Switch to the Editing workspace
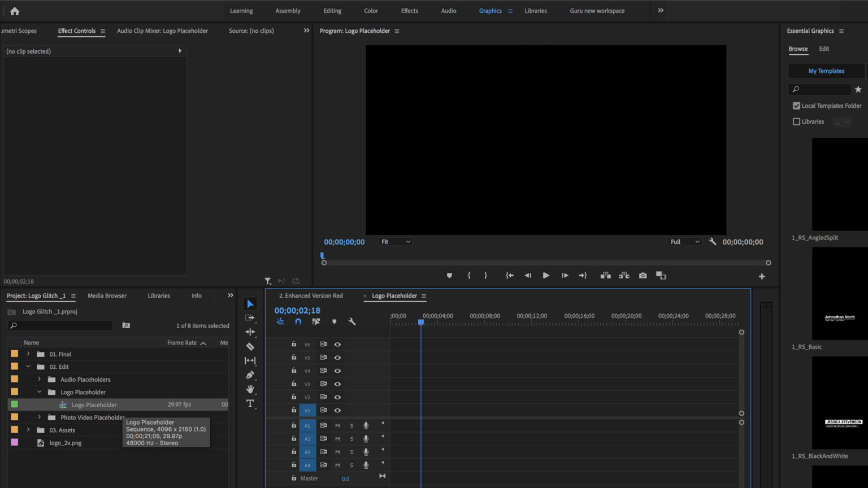Viewport: 868px width, 488px height. pyautogui.click(x=332, y=10)
